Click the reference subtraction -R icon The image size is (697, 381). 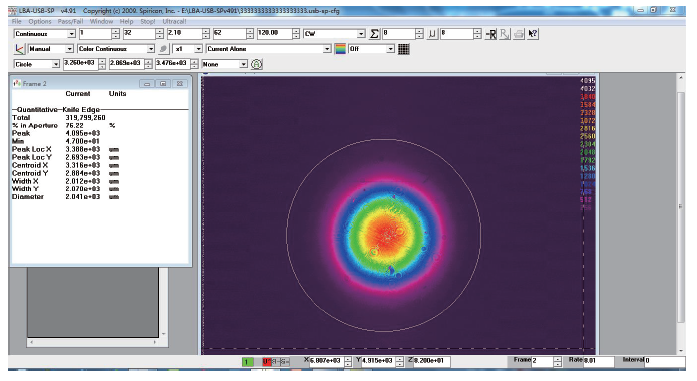491,34
